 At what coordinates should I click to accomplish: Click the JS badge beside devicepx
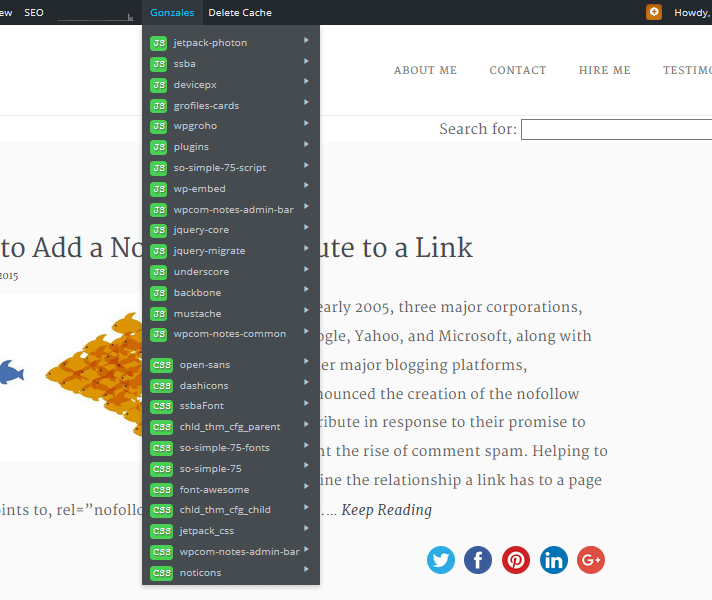click(158, 85)
